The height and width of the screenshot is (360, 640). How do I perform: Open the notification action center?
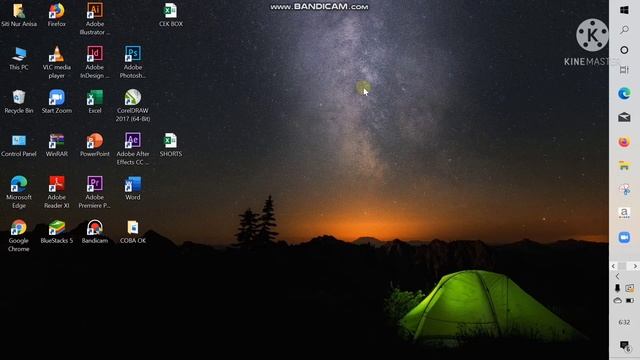624,346
